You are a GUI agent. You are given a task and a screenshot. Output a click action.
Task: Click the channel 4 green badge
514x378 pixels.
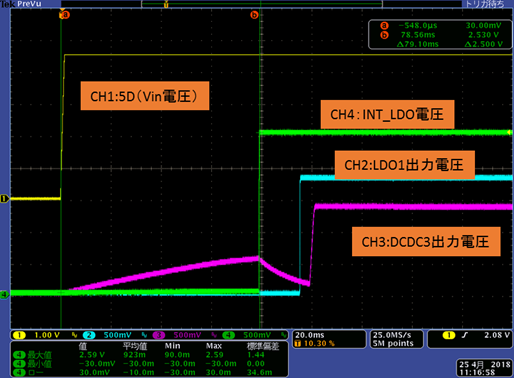[229, 335]
